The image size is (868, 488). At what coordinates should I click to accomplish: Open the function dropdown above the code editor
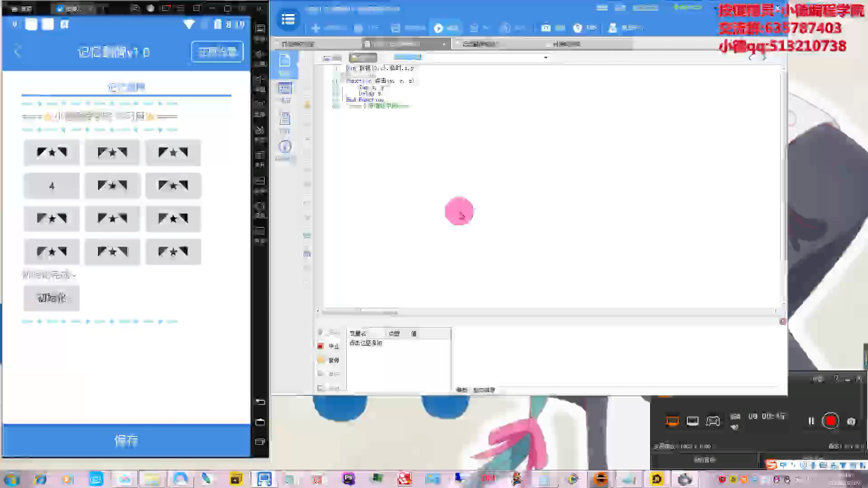point(546,57)
